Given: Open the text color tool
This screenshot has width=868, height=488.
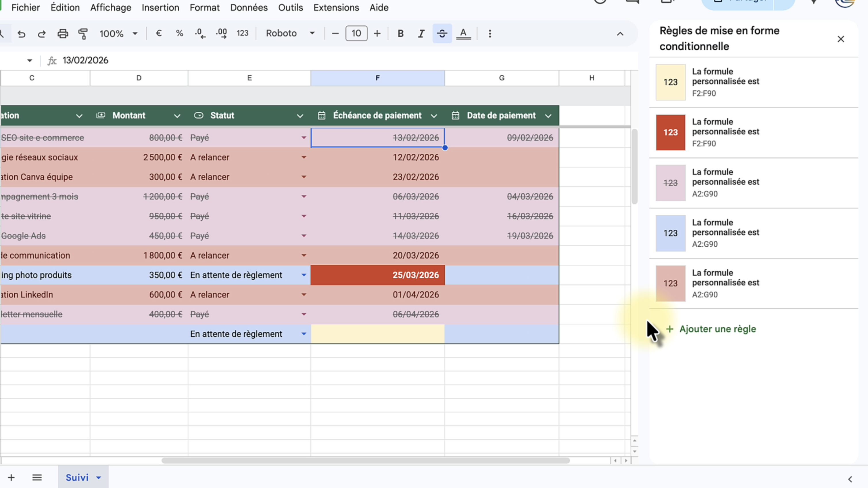Looking at the screenshot, I should point(463,34).
